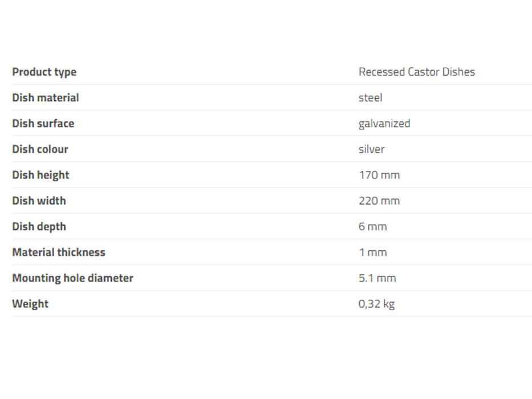Click the Dish colour label

pyautogui.click(x=40, y=149)
